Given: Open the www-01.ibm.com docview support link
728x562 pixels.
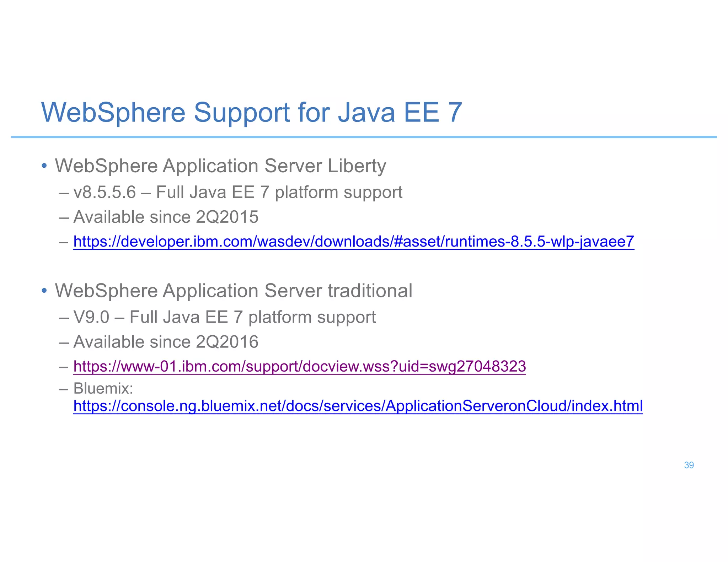Looking at the screenshot, I should (299, 366).
